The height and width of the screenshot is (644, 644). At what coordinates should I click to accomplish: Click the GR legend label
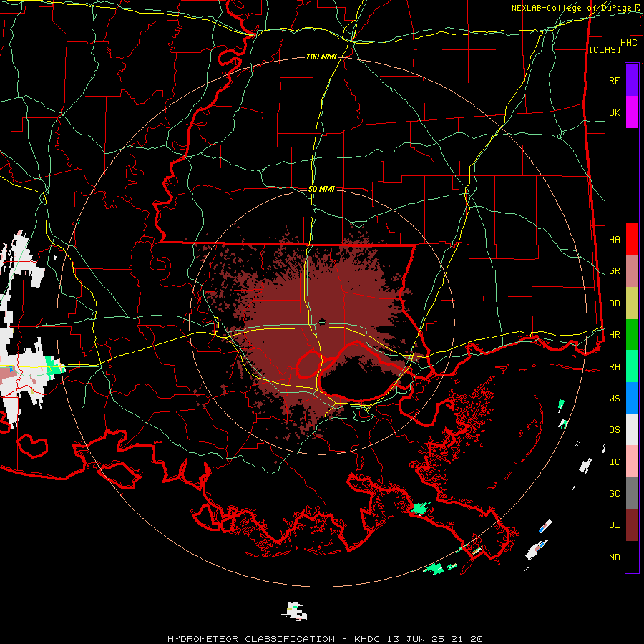coord(614,271)
